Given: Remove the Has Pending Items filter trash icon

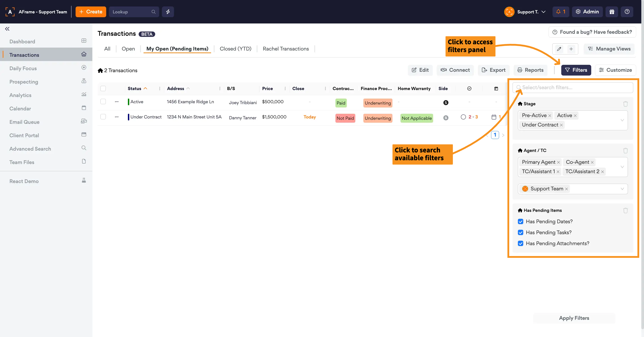Looking at the screenshot, I should (625, 210).
